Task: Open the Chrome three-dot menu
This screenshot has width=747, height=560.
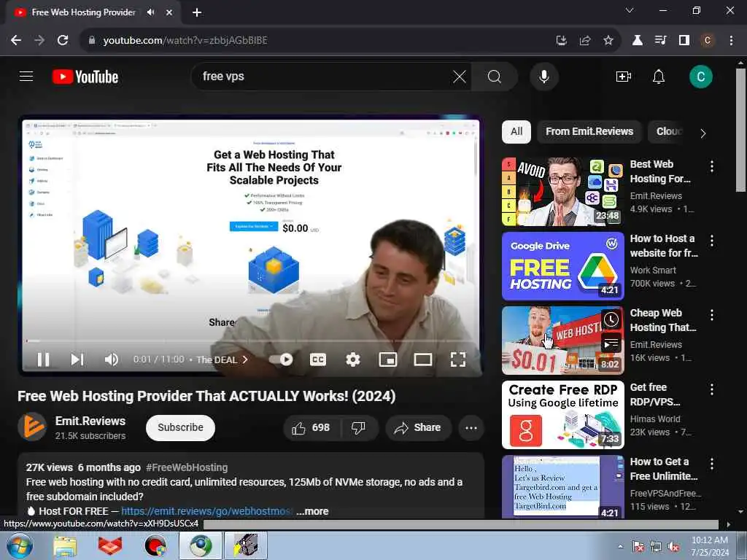Action: tap(731, 41)
